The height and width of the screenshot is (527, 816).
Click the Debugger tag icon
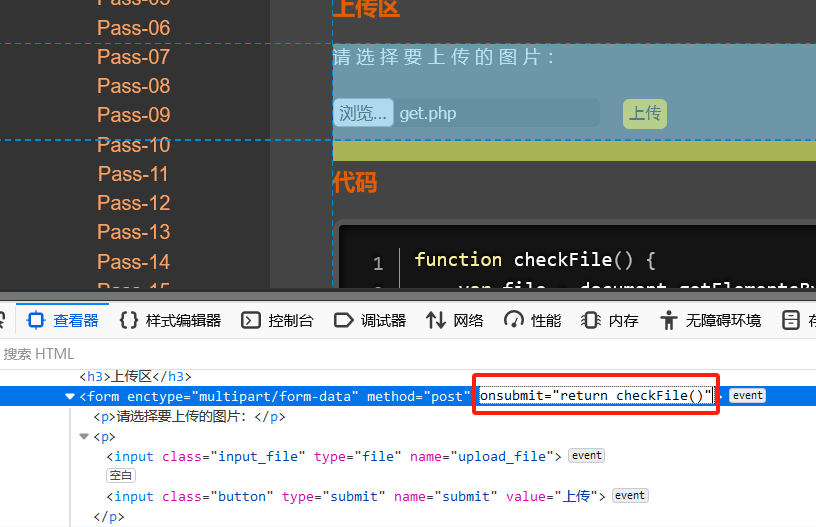[343, 320]
